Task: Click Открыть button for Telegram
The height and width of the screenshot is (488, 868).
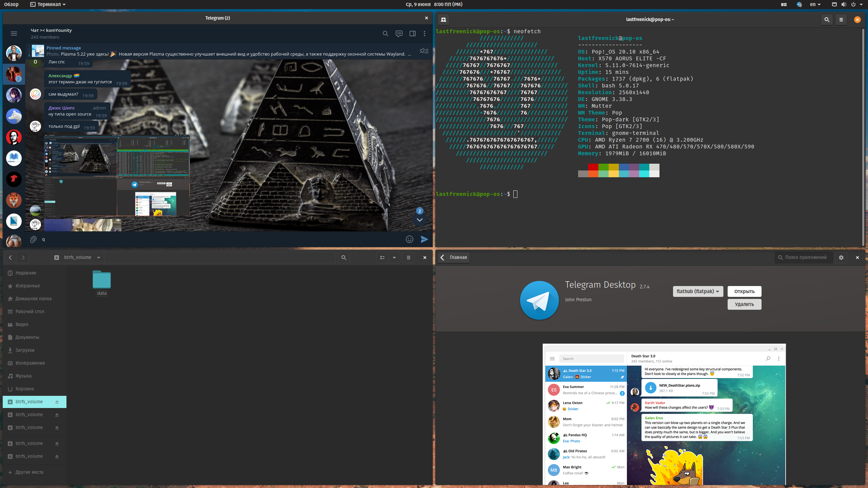Action: coord(744,291)
